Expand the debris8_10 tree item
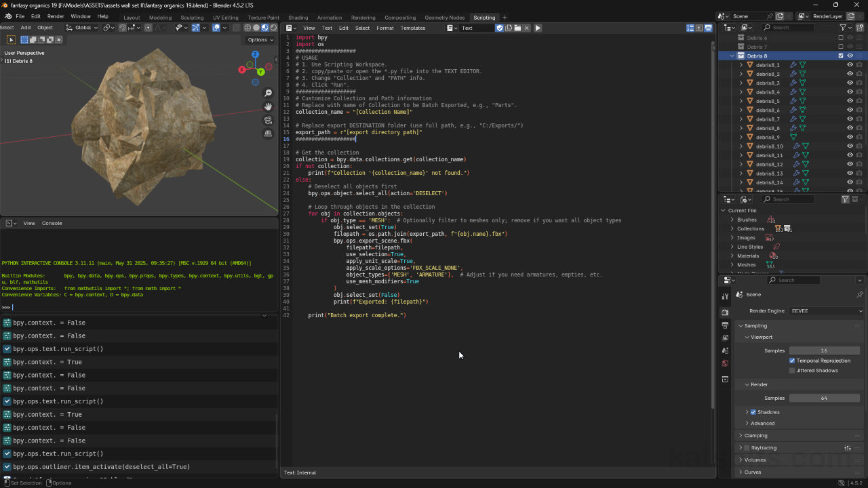Screen dimensions: 868x488 point(741,146)
